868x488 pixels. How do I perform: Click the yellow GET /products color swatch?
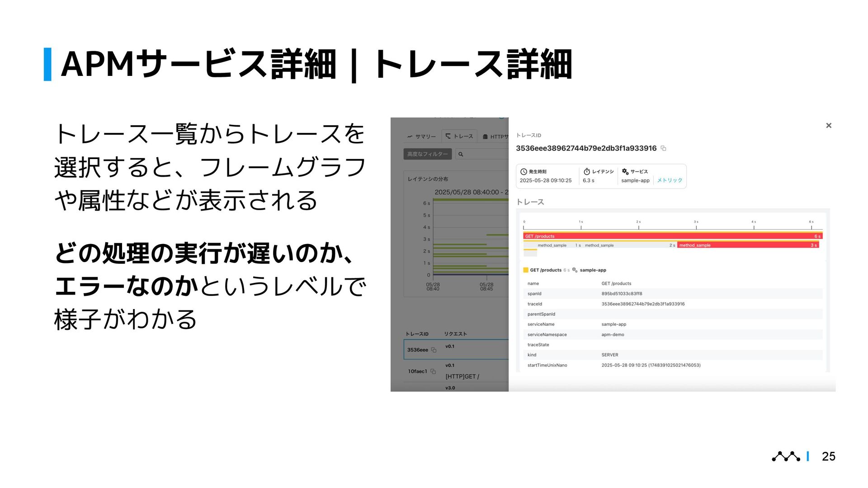point(526,270)
